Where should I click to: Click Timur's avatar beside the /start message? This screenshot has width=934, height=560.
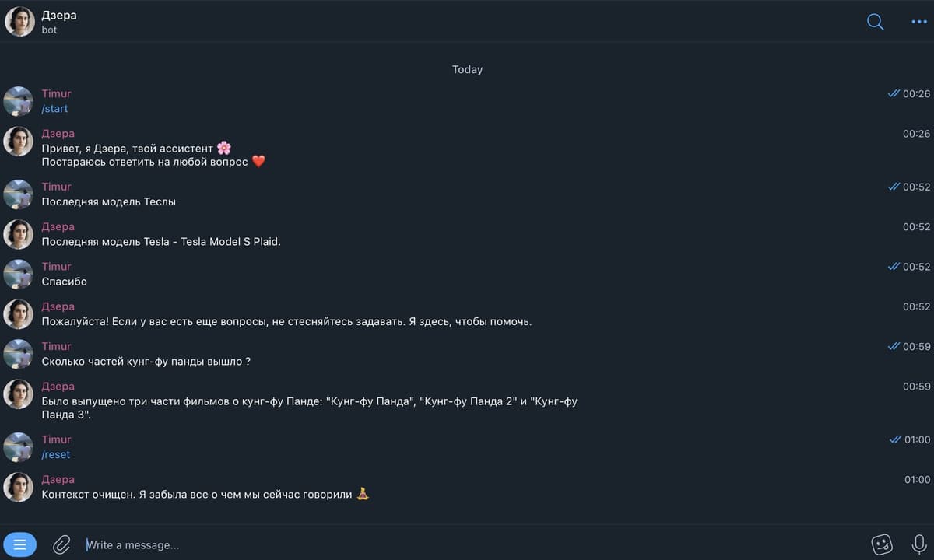19,101
